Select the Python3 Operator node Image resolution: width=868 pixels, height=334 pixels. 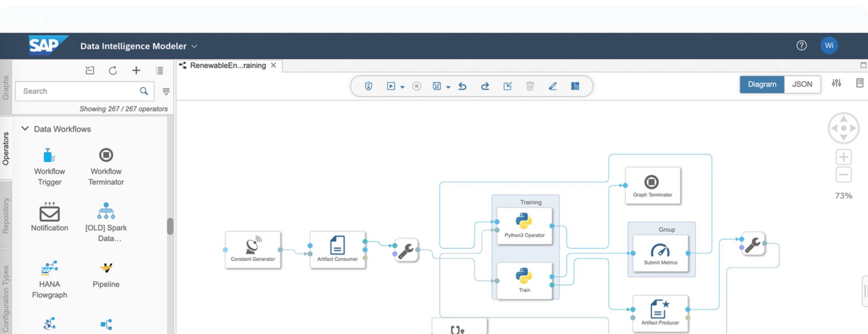pyautogui.click(x=524, y=226)
